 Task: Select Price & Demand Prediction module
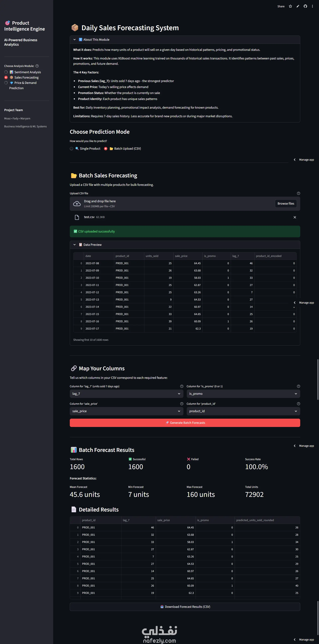tap(6, 83)
